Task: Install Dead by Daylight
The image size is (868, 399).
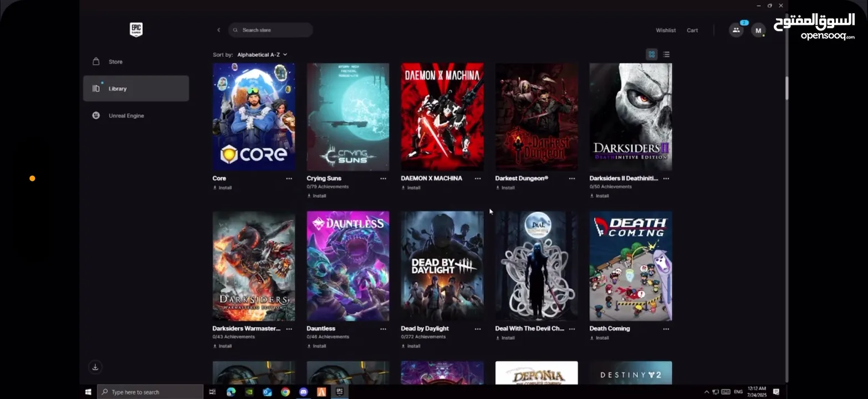Action: coord(411,346)
